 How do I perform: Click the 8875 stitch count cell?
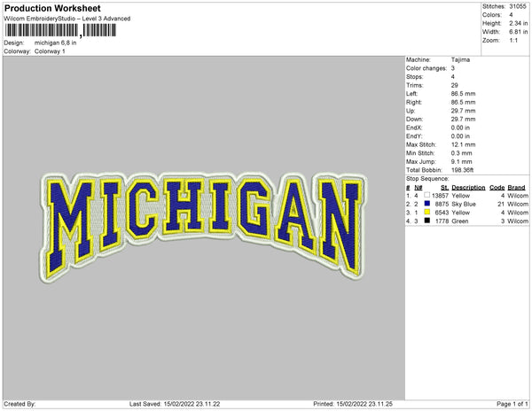pyautogui.click(x=442, y=204)
